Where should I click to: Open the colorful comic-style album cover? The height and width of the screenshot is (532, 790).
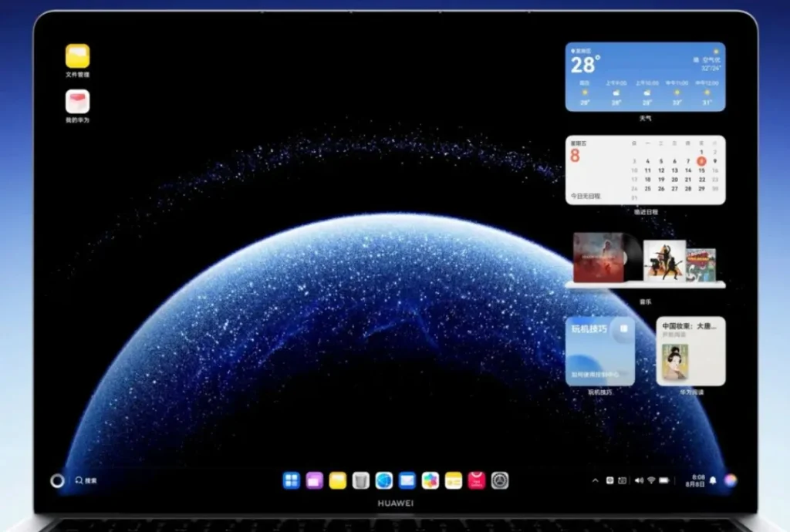click(x=701, y=264)
